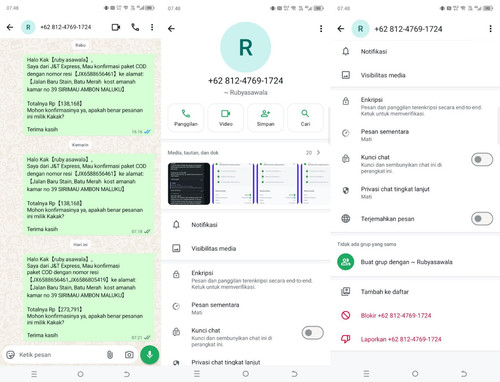Image resolution: width=500 pixels, height=382 pixels.
Task: Open camera from message bar
Action: point(129,355)
